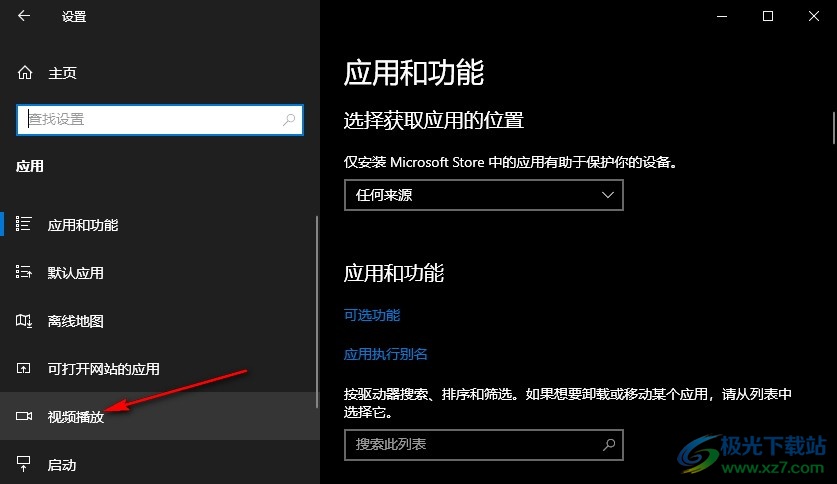
Task: Go to 离线地图 settings
Action: (160, 321)
